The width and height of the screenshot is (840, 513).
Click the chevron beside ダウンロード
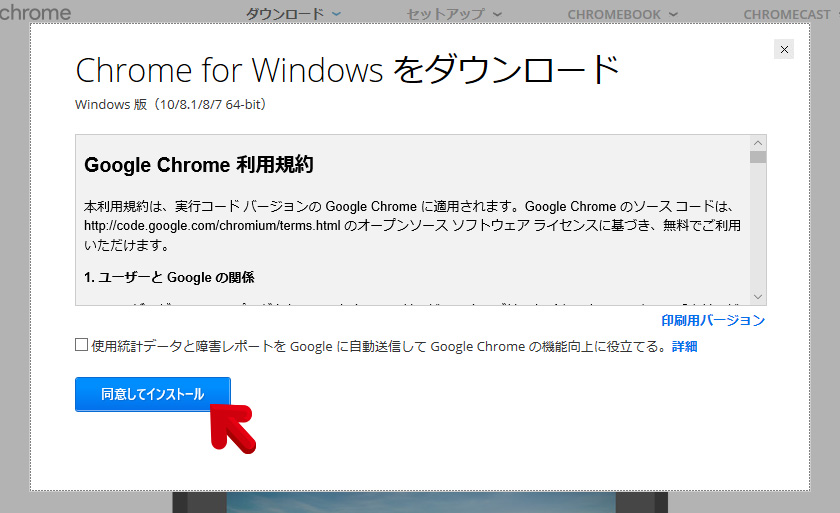(x=336, y=14)
